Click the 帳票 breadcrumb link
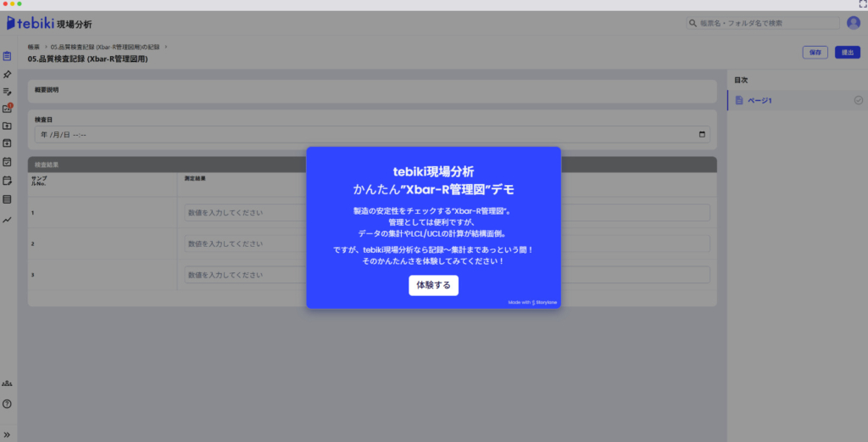 33,46
